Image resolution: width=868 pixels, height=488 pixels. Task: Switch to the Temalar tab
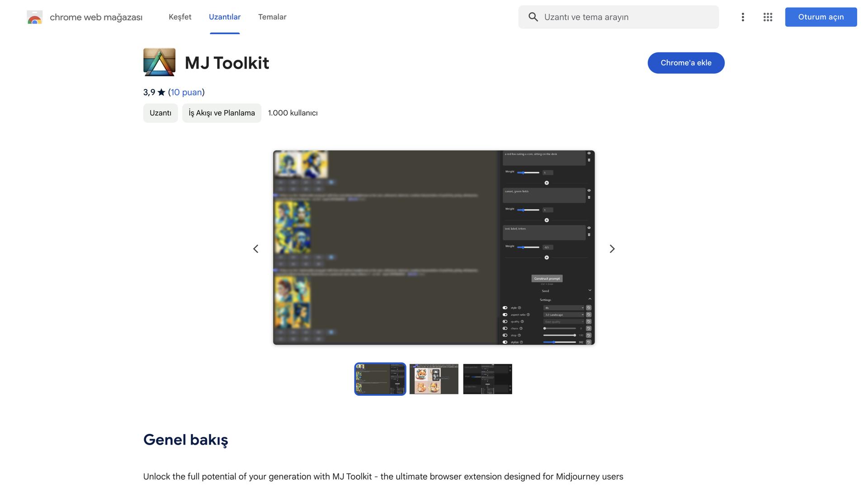coord(272,17)
